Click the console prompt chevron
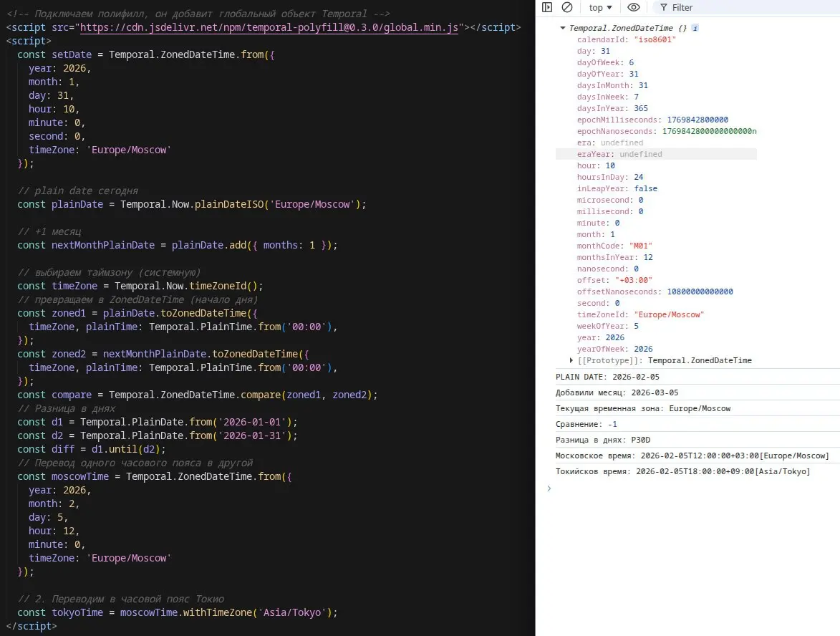Viewport: 840px width, 636px height. pos(549,488)
